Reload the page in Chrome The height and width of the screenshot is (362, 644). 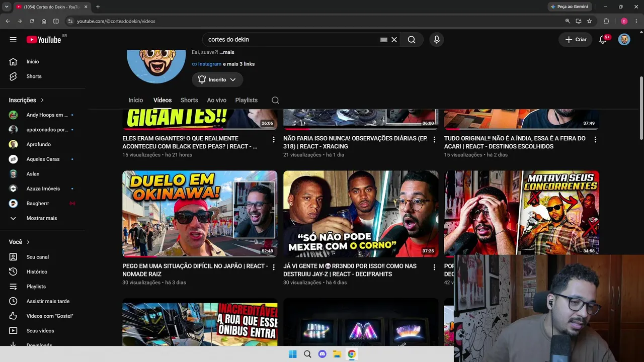pyautogui.click(x=32, y=21)
